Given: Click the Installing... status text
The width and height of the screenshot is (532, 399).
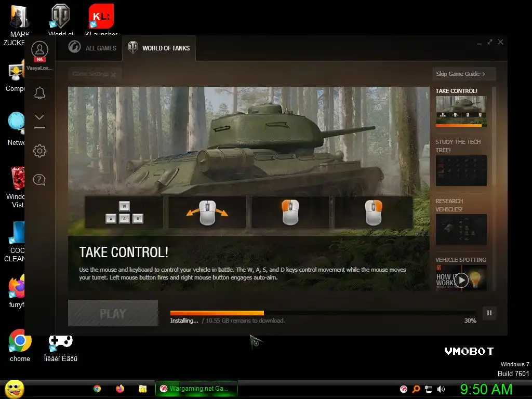Looking at the screenshot, I should point(184,321).
